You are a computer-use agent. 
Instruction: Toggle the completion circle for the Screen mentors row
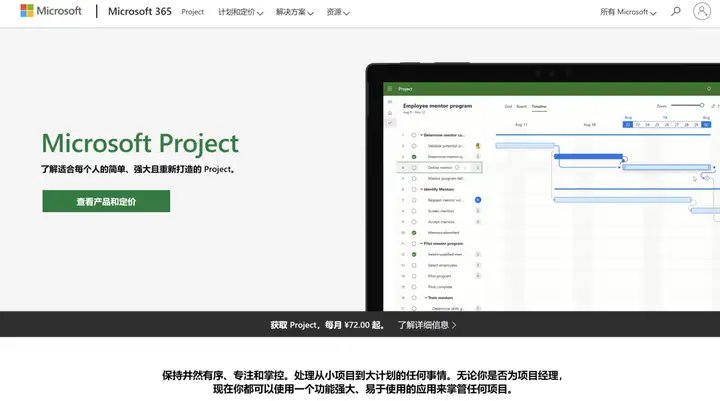(414, 211)
